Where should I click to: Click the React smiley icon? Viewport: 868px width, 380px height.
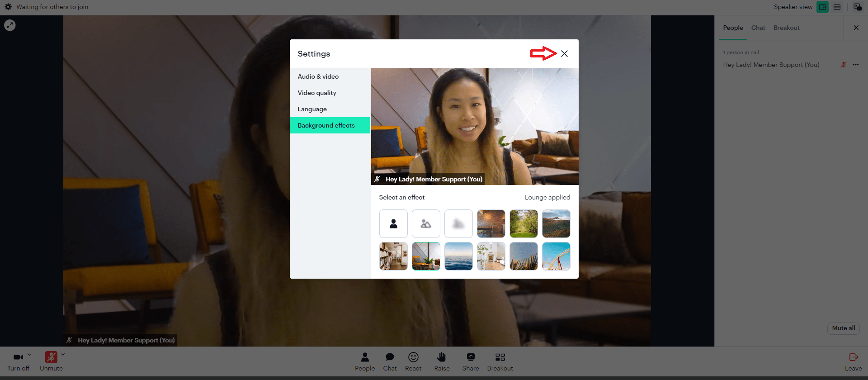pyautogui.click(x=413, y=357)
